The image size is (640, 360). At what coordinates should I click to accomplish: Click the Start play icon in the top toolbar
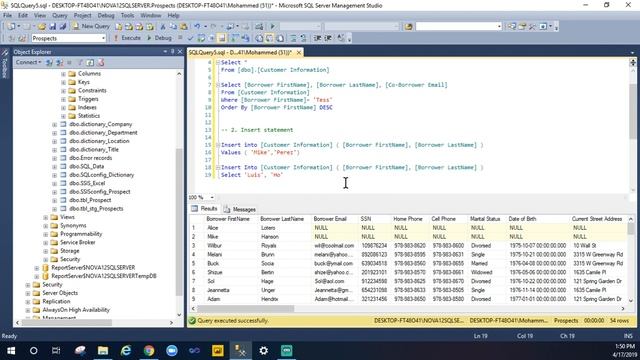coord(273,27)
